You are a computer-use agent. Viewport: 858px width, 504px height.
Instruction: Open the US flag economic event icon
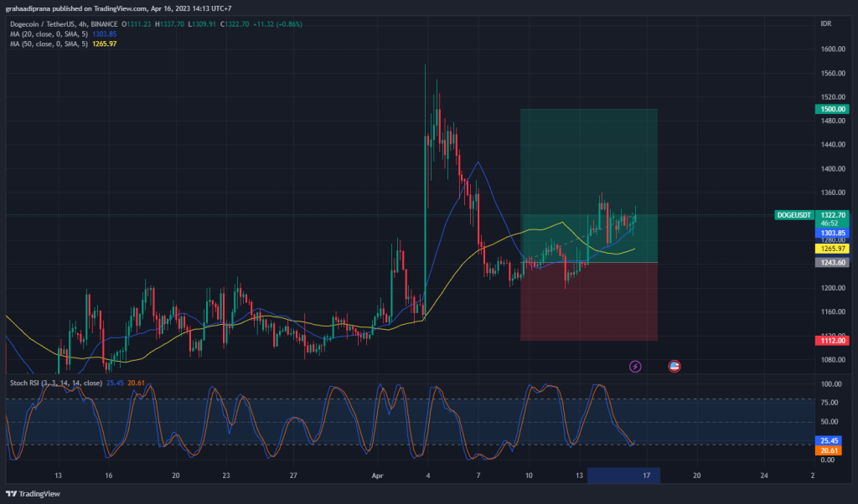(x=675, y=366)
